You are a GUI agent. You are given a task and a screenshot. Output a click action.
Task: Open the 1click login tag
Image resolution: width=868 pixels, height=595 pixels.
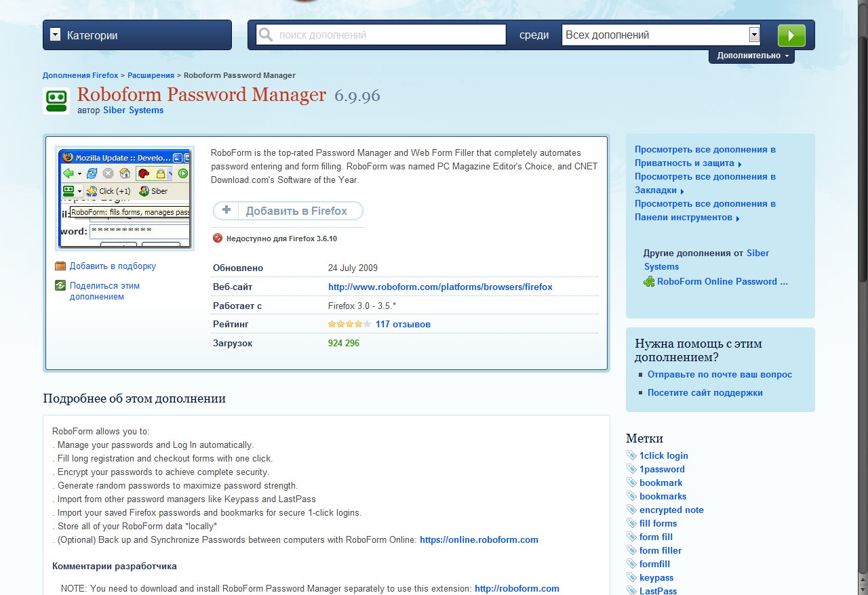tap(663, 456)
